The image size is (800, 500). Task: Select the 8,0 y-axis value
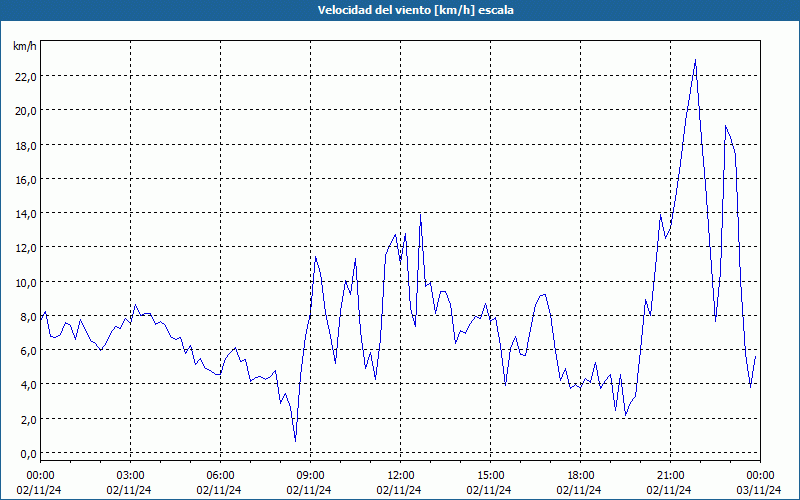point(28,317)
